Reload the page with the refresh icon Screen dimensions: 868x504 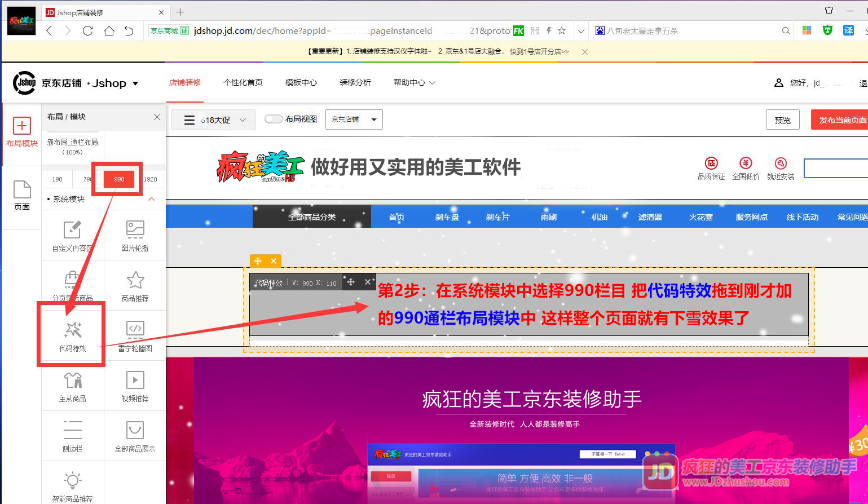click(x=87, y=30)
